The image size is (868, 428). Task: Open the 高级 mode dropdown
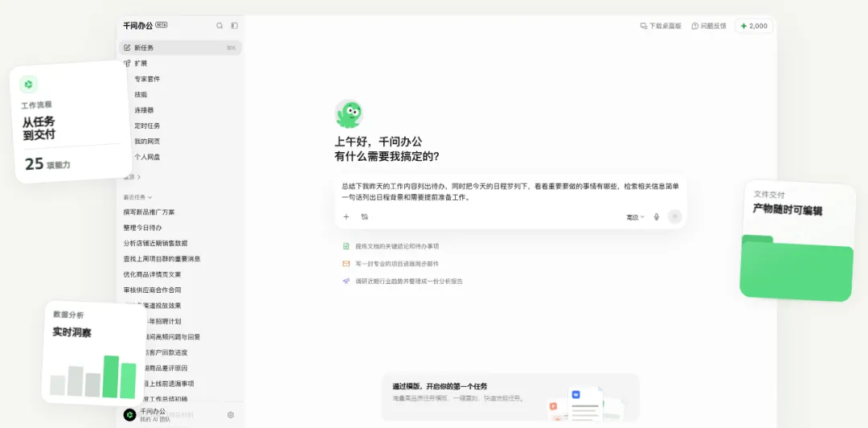636,217
